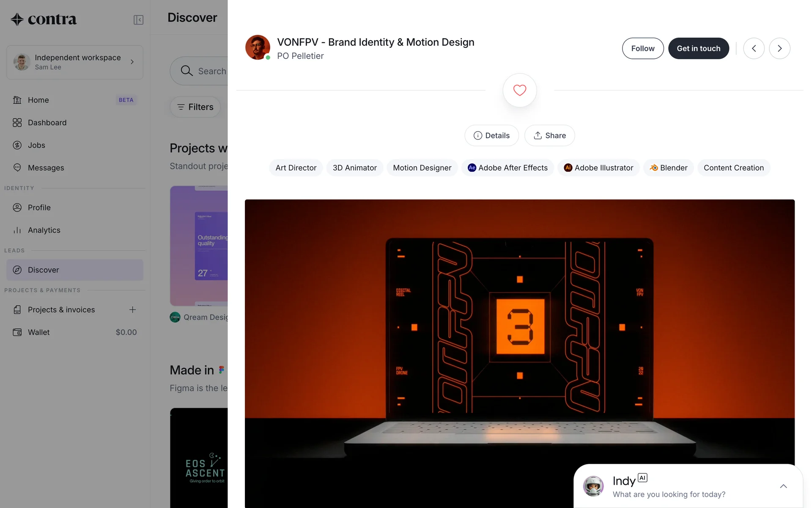The width and height of the screenshot is (812, 508).
Task: Open the Wallet page
Action: click(x=38, y=332)
